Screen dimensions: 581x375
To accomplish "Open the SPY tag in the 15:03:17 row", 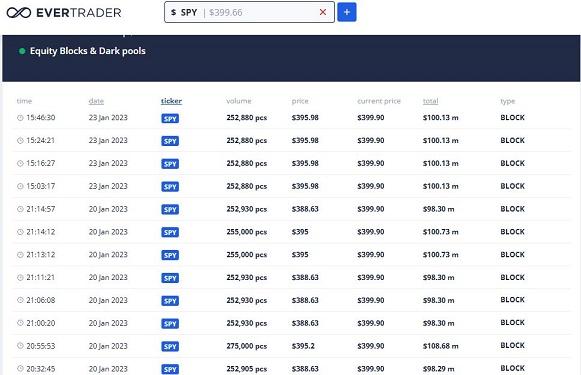I will pos(170,187).
